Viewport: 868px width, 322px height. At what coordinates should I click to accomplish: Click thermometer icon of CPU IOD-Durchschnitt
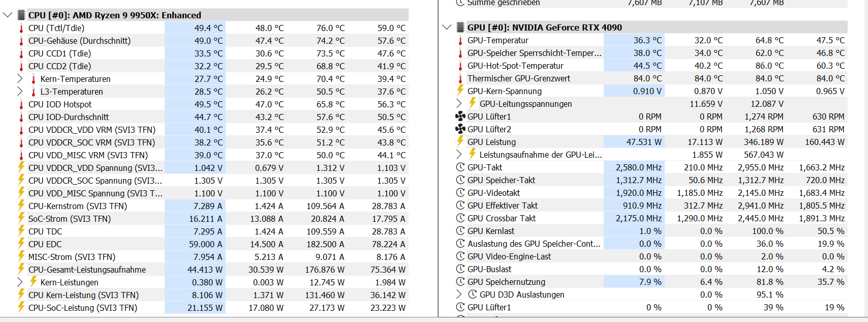click(x=21, y=117)
